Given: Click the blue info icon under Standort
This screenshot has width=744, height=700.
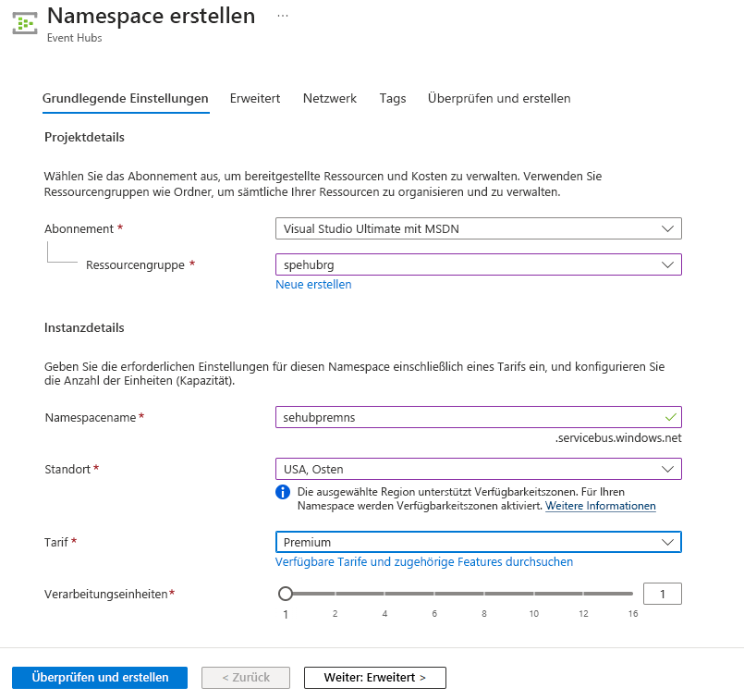Looking at the screenshot, I should click(x=283, y=491).
